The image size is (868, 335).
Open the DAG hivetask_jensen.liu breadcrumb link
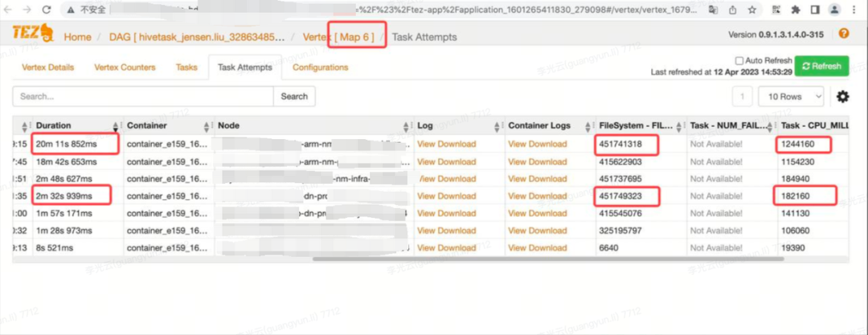click(197, 37)
